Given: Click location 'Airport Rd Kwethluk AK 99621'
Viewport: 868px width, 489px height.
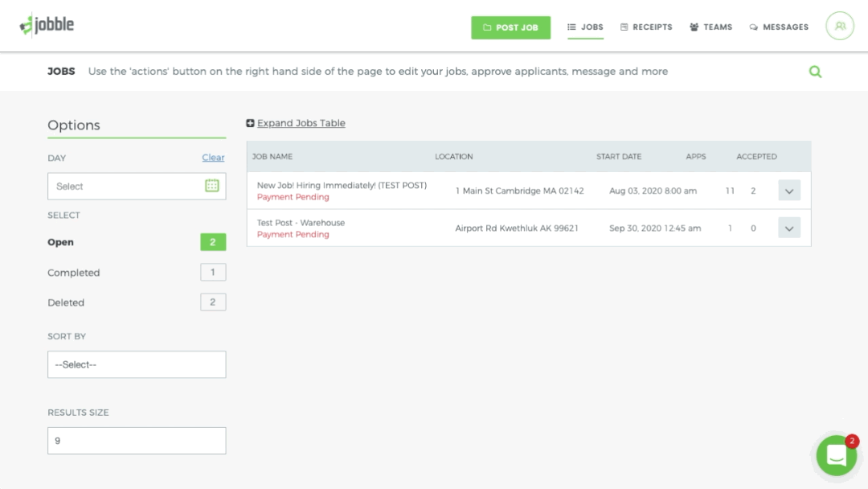Looking at the screenshot, I should click(517, 228).
